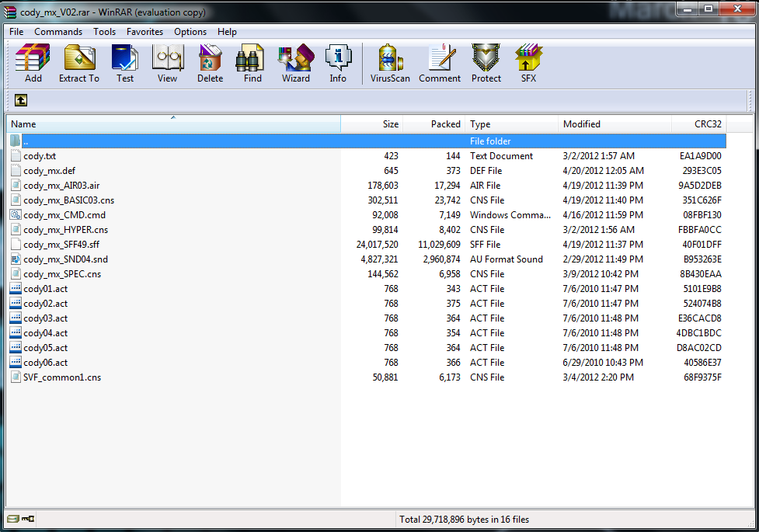
Task: Click the Protect shield icon
Action: [x=486, y=63]
